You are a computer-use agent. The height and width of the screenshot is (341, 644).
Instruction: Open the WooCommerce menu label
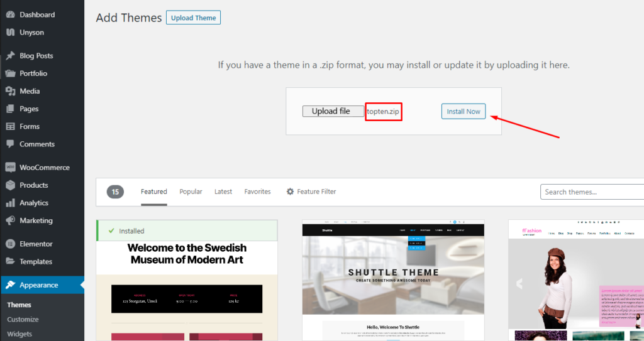pyautogui.click(x=45, y=168)
